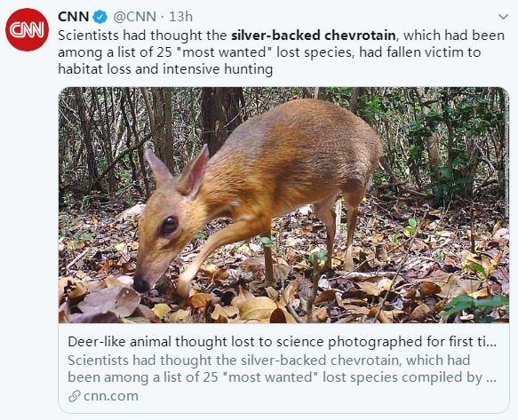Open the "Deer-like animal thought lost" headline
This screenshot has width=518, height=420.
tap(283, 342)
